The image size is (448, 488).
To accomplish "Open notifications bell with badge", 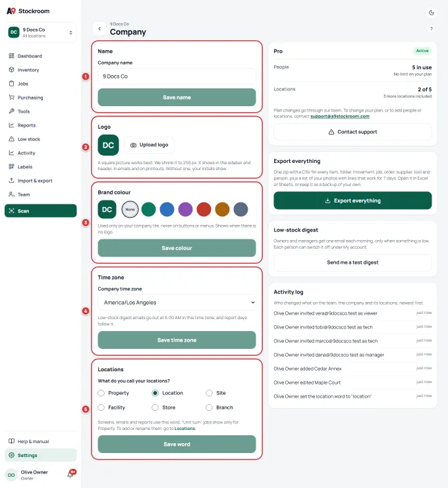I will 71,474.
